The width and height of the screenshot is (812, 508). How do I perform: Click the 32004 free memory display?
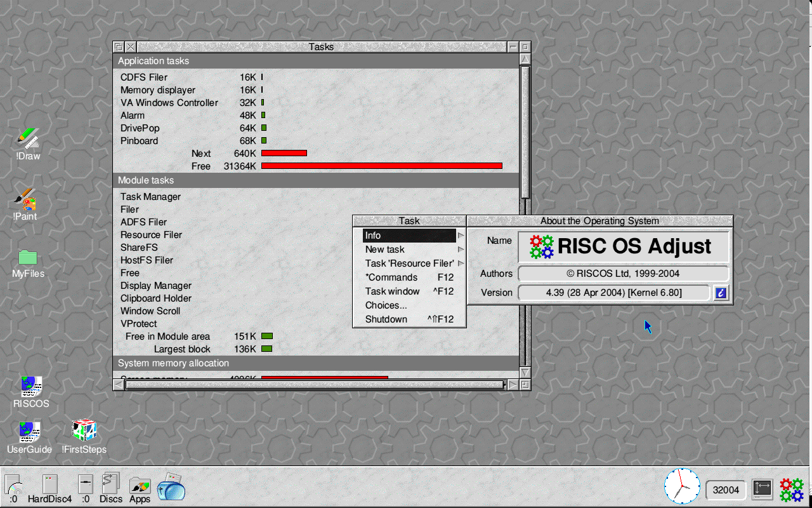click(x=725, y=489)
